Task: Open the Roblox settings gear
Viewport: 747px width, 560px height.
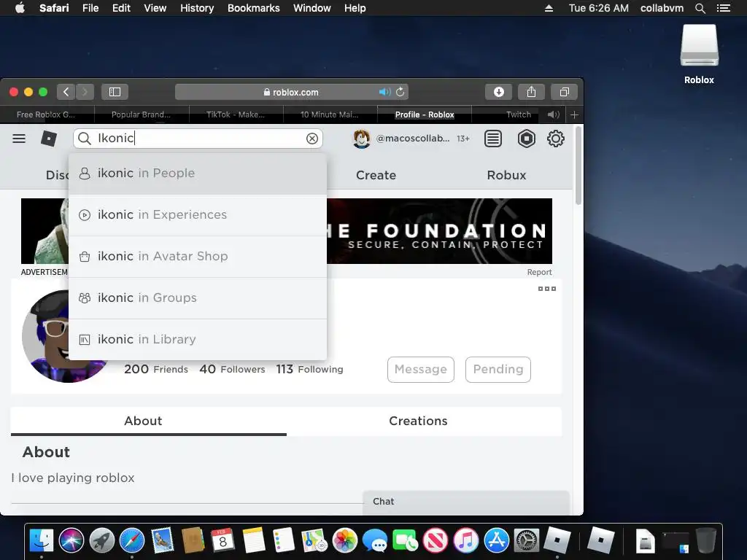Action: [555, 139]
